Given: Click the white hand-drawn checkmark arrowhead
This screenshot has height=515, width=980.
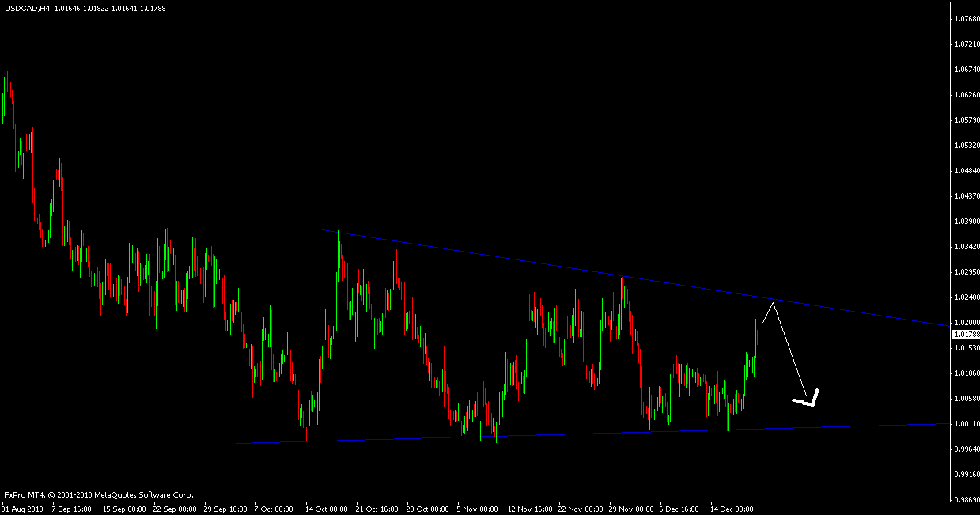Looking at the screenshot, I should point(808,400).
